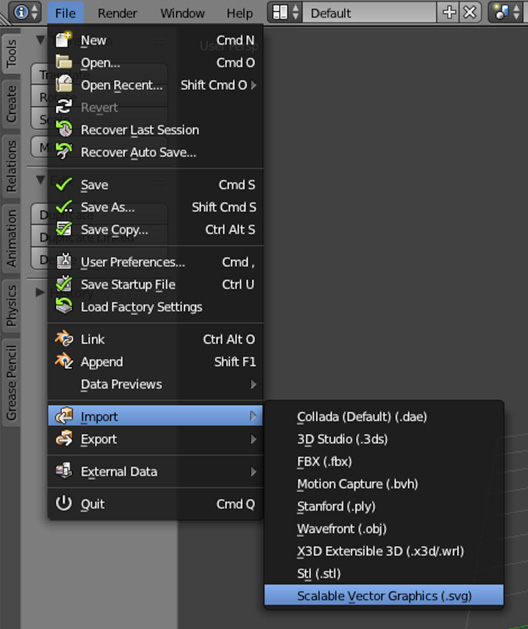Click the Append icon in File menu
The image size is (528, 629).
pos(63,361)
